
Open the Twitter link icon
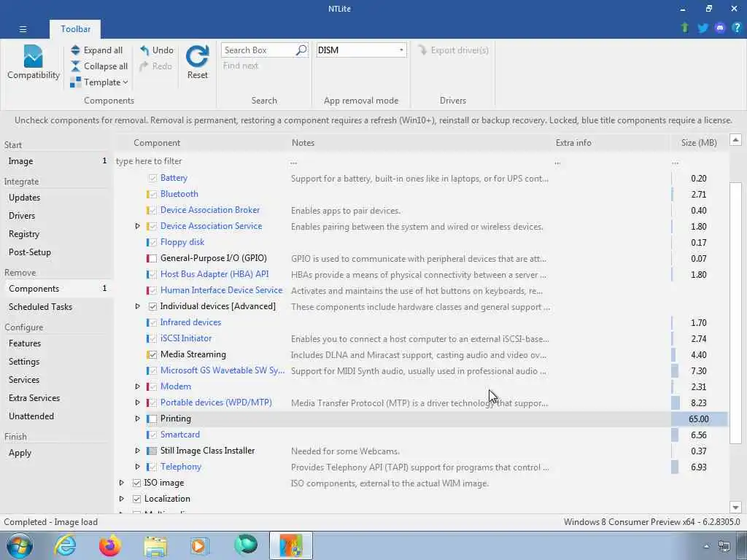[703, 28]
